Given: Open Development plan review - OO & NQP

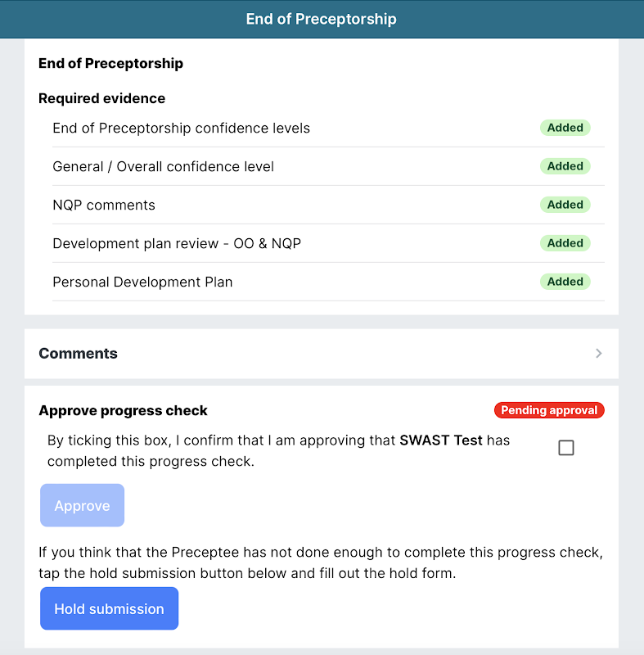Looking at the screenshot, I should [x=177, y=244].
